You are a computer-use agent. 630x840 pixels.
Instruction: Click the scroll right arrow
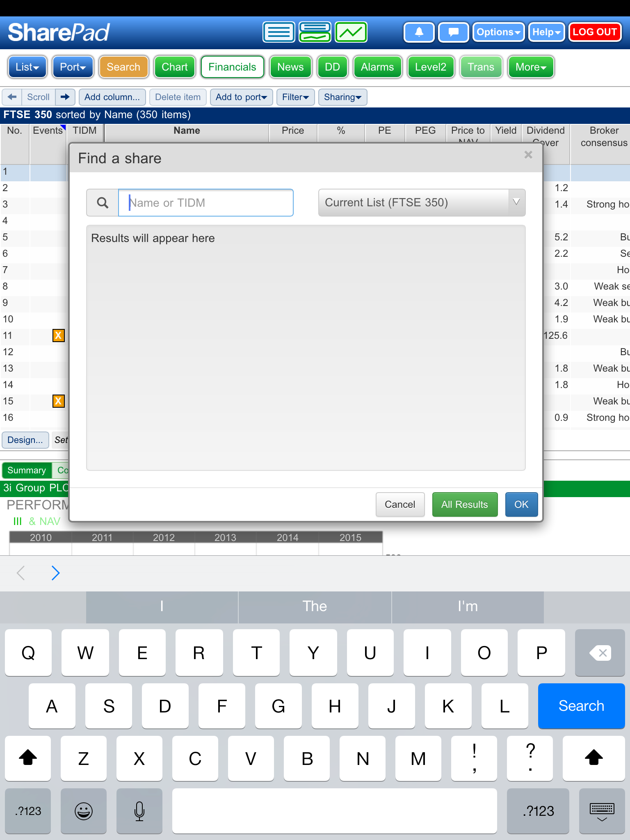65,97
